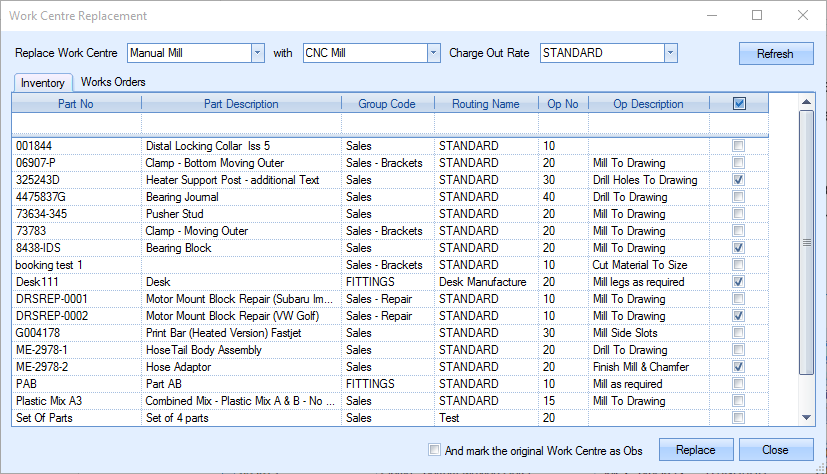Uncheck the Desk111 row checkbox
The height and width of the screenshot is (474, 827).
pyautogui.click(x=738, y=282)
